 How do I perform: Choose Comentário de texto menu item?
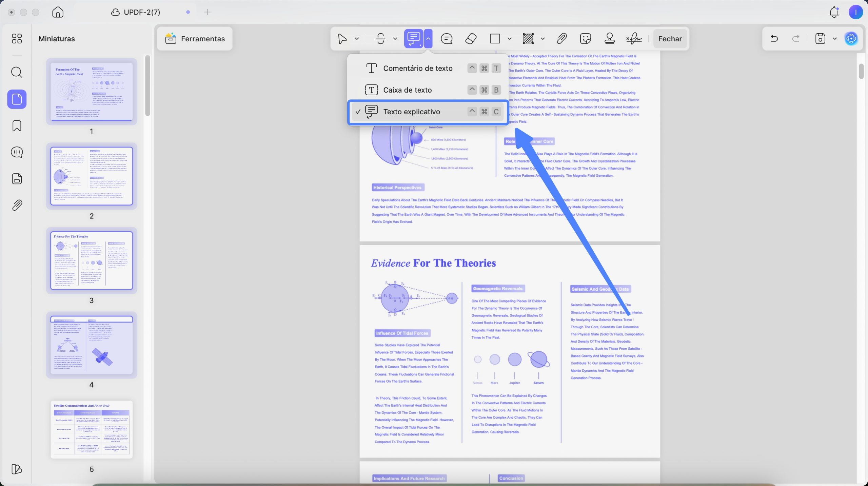point(428,68)
